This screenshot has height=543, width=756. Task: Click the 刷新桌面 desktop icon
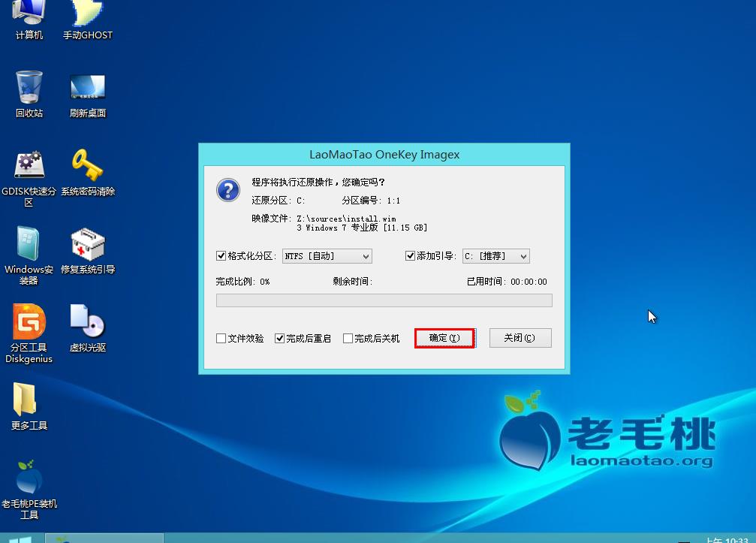pyautogui.click(x=87, y=89)
